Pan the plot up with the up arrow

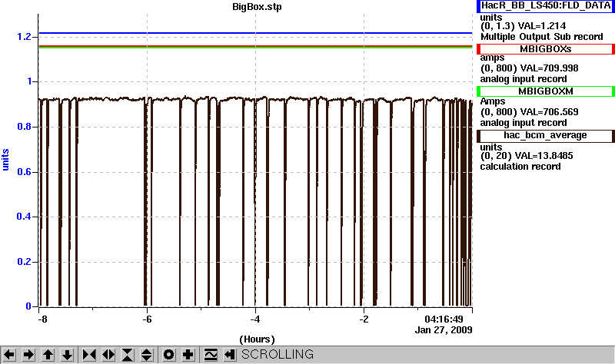pyautogui.click(x=48, y=355)
